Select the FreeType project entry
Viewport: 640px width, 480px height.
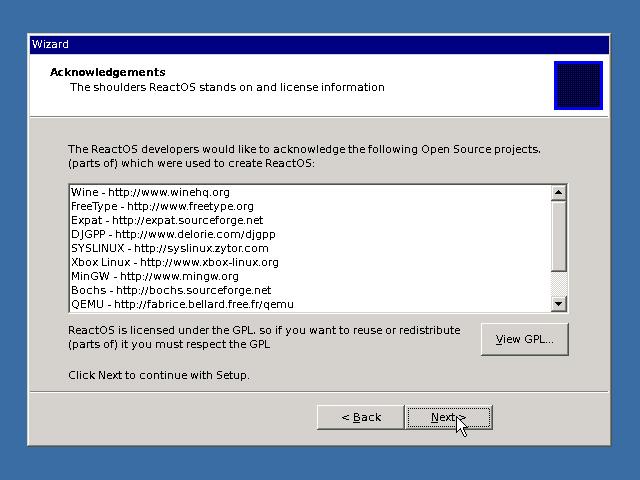coord(162,206)
